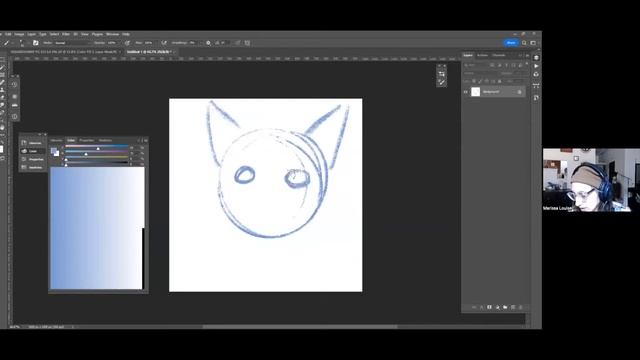Open the workspace switcher icon
This screenshot has width=640, height=360.
tap(533, 43)
